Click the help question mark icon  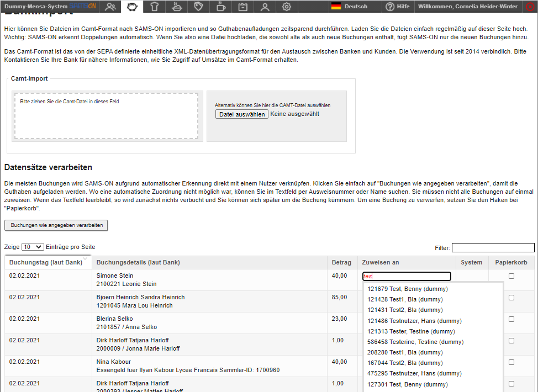pyautogui.click(x=390, y=7)
